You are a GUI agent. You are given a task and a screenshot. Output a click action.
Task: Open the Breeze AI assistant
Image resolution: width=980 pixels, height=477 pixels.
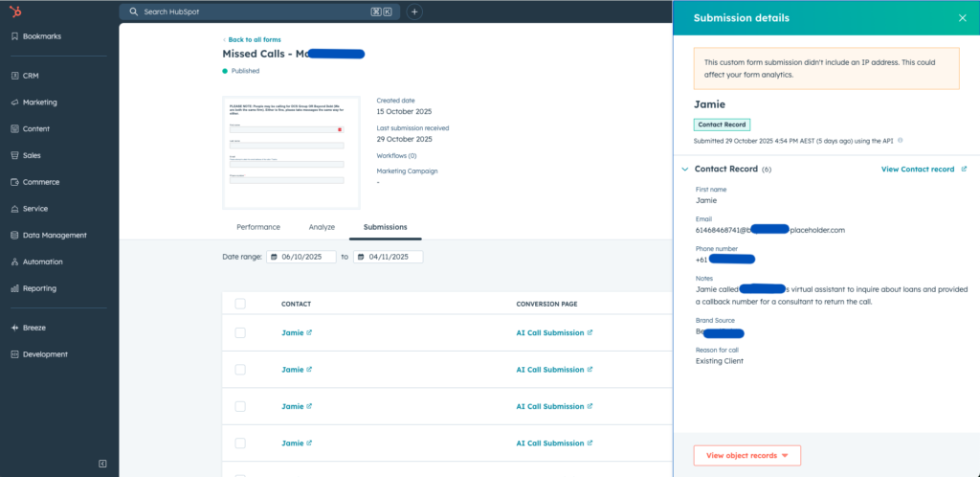point(34,328)
